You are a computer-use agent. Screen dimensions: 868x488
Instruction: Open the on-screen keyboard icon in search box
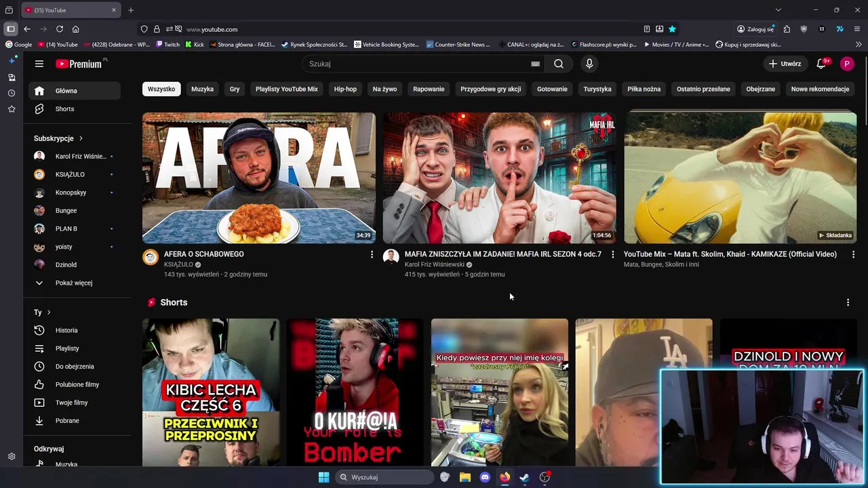pos(535,64)
